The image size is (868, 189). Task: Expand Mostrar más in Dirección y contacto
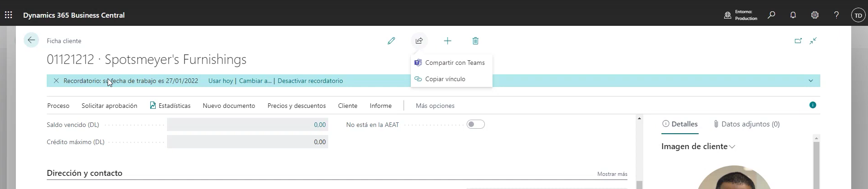pos(612,174)
